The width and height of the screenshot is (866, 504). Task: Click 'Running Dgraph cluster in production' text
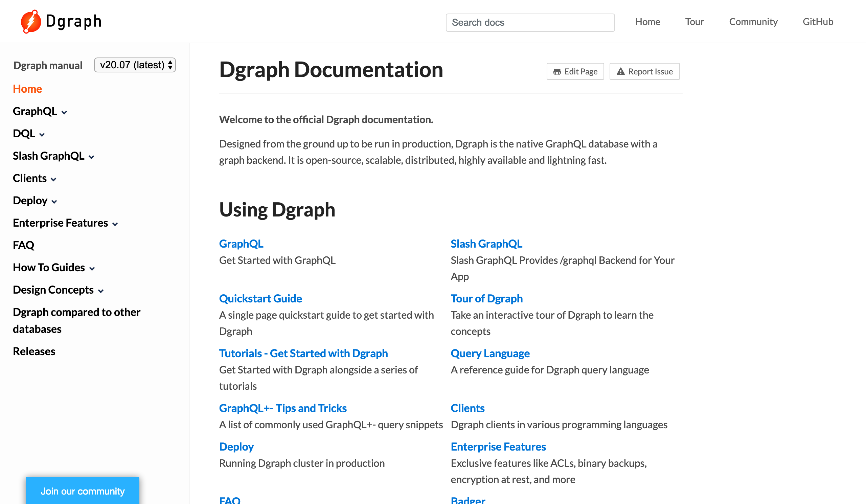[x=302, y=463]
